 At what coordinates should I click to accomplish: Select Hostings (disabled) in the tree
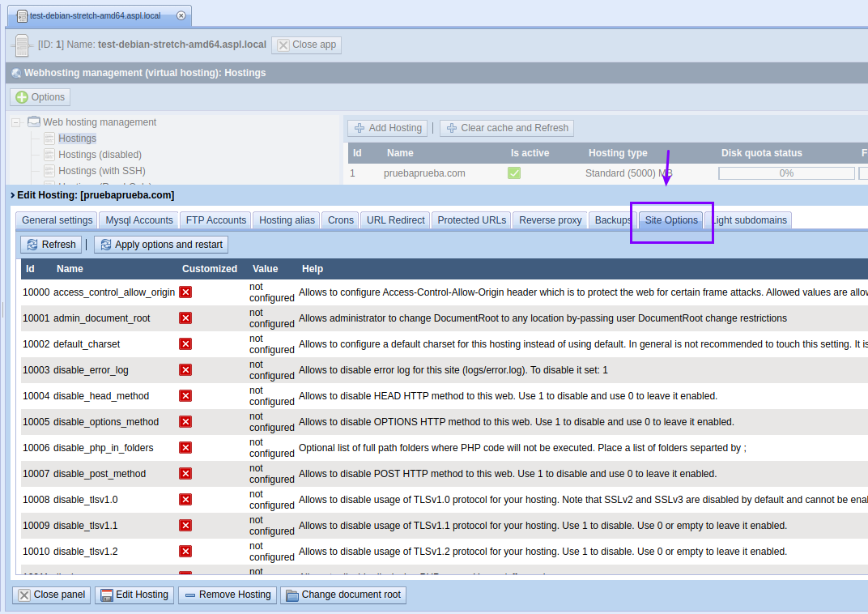pos(100,155)
